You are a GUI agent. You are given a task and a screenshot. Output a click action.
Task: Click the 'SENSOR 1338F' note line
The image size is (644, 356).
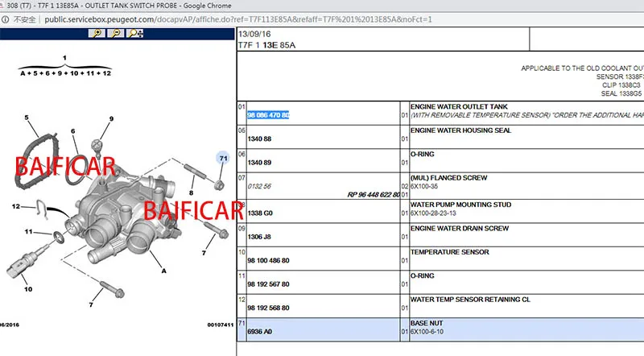pos(620,77)
